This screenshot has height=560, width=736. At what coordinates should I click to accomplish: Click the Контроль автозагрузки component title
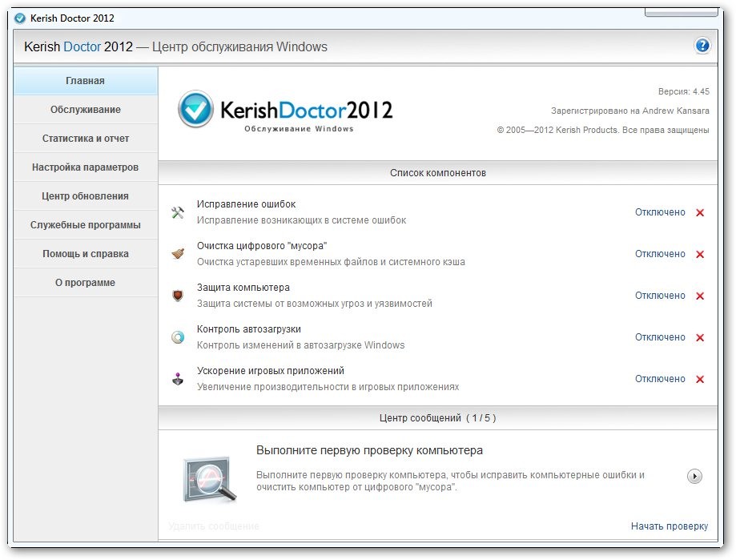tap(249, 329)
